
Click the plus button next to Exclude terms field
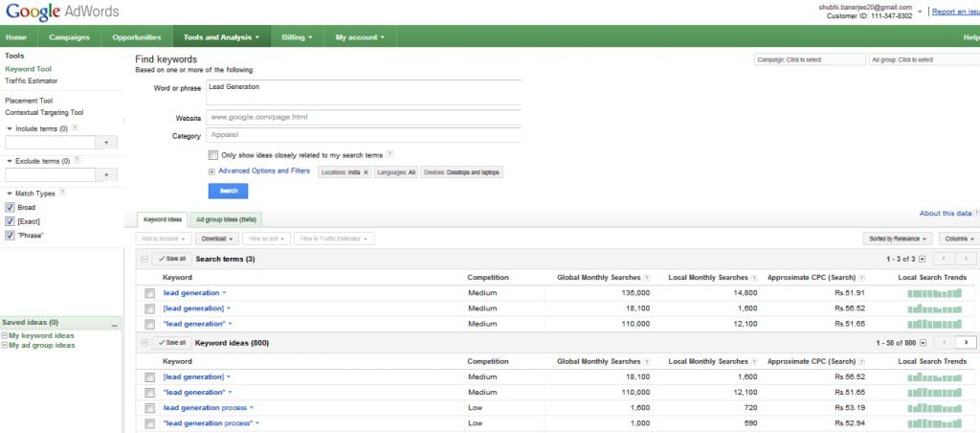(x=107, y=174)
